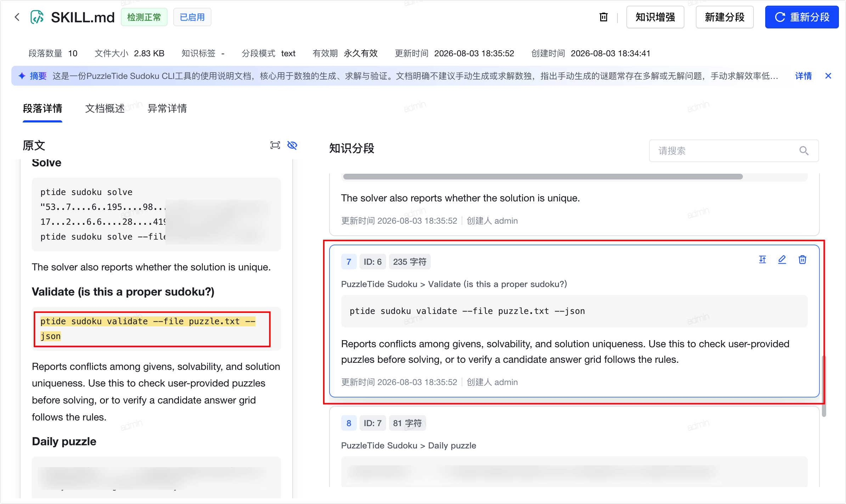Open the 详情 link in the summary
Screen dimensions: 846x504
tap(803, 76)
